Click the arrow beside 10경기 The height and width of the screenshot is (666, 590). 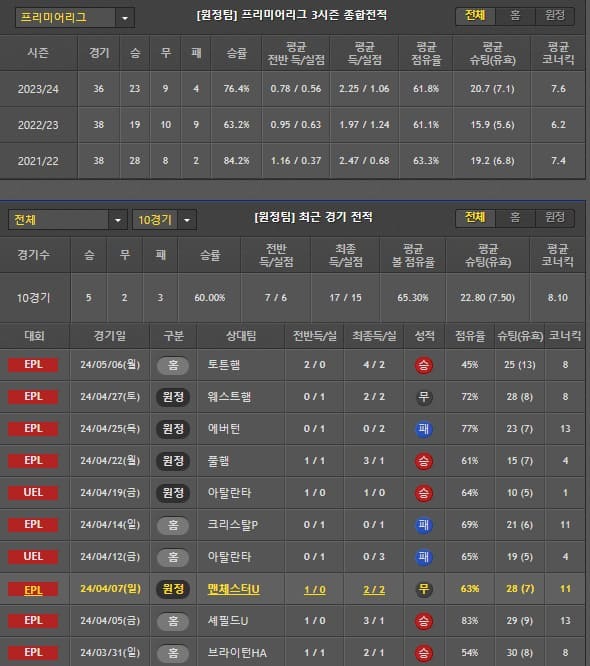click(x=187, y=220)
